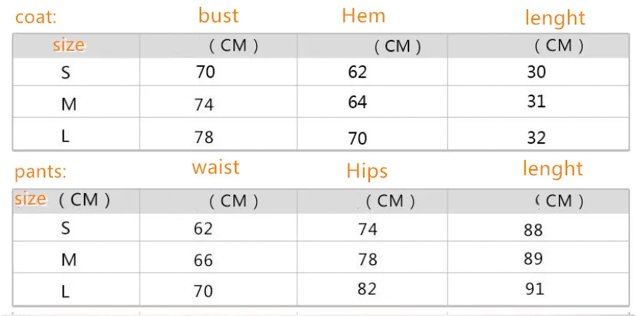The width and height of the screenshot is (644, 316).
Task: Click the pants size S length value 88
Action: coord(533,230)
